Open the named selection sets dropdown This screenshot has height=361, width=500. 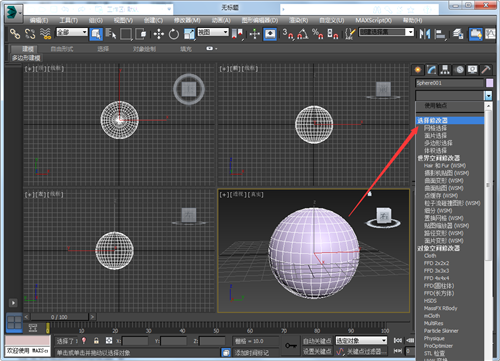point(386,32)
